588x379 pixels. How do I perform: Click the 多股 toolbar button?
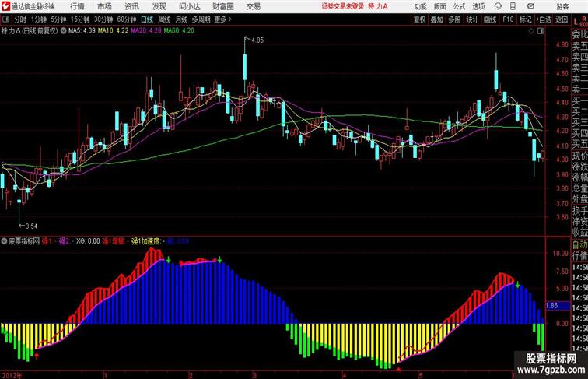click(454, 19)
